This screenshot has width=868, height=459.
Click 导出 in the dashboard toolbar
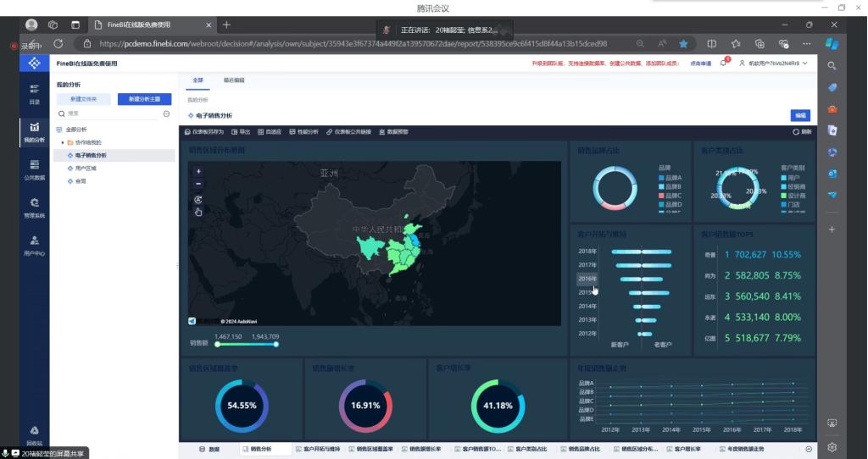pos(241,132)
